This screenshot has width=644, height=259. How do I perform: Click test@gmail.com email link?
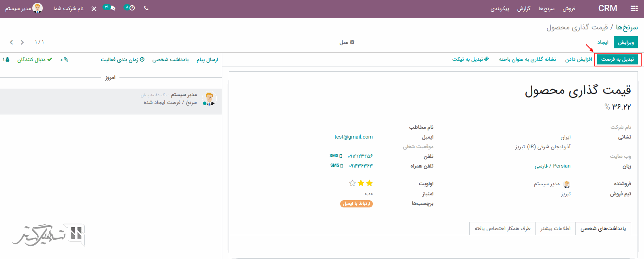[x=353, y=137]
